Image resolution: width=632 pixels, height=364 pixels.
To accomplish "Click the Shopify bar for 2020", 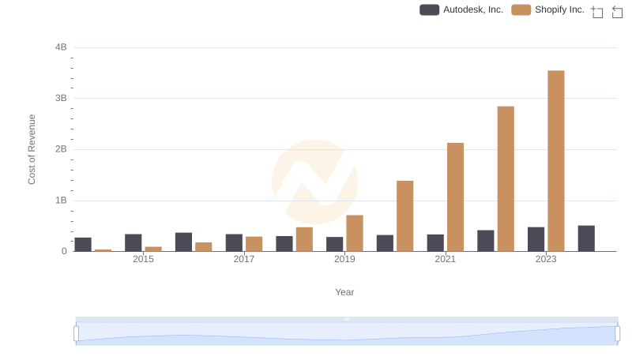I will tap(405, 216).
